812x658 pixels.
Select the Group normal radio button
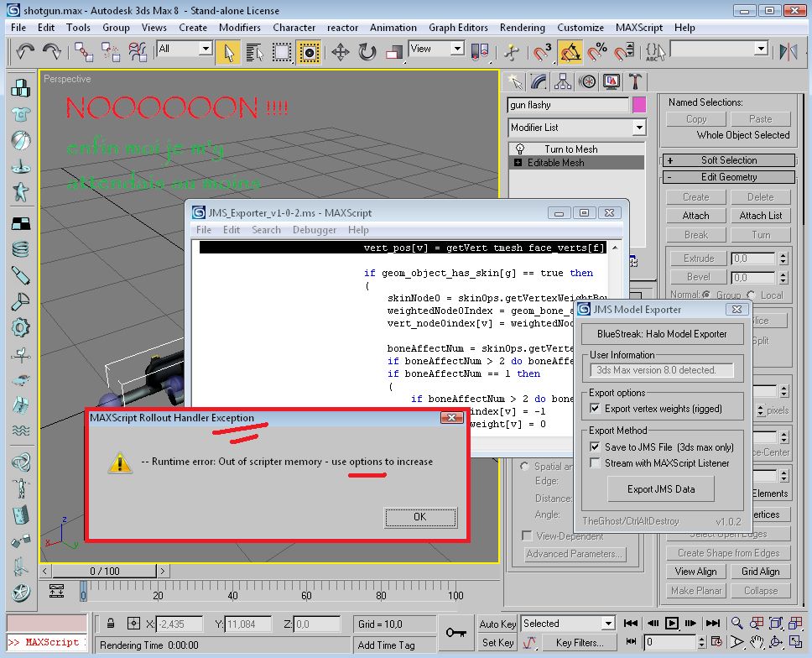706,295
